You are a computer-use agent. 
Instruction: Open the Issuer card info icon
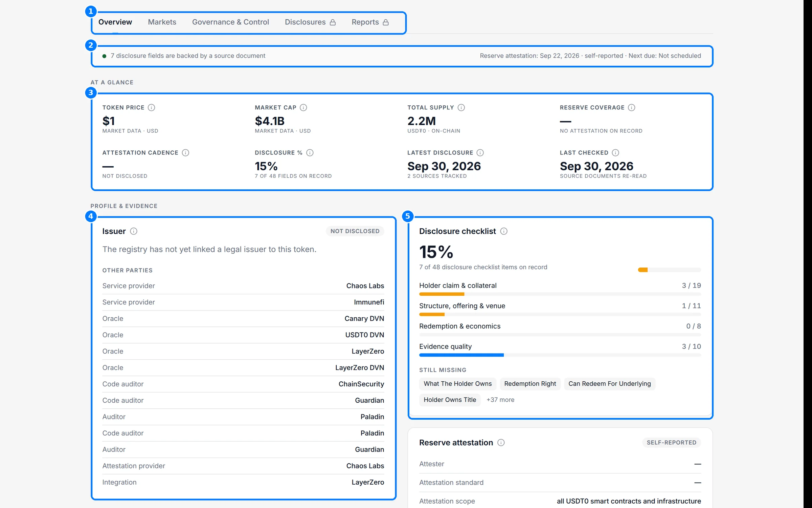coord(134,231)
